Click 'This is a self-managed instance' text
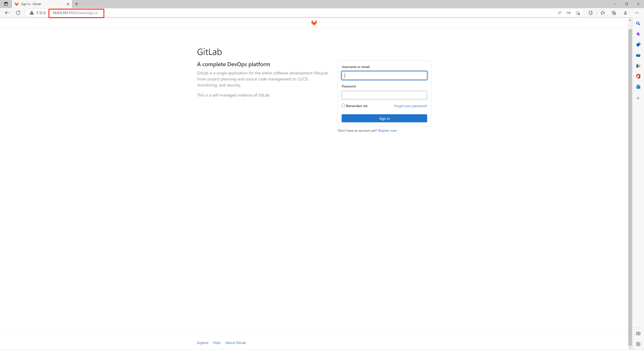Image resolution: width=644 pixels, height=350 pixels. click(x=233, y=95)
